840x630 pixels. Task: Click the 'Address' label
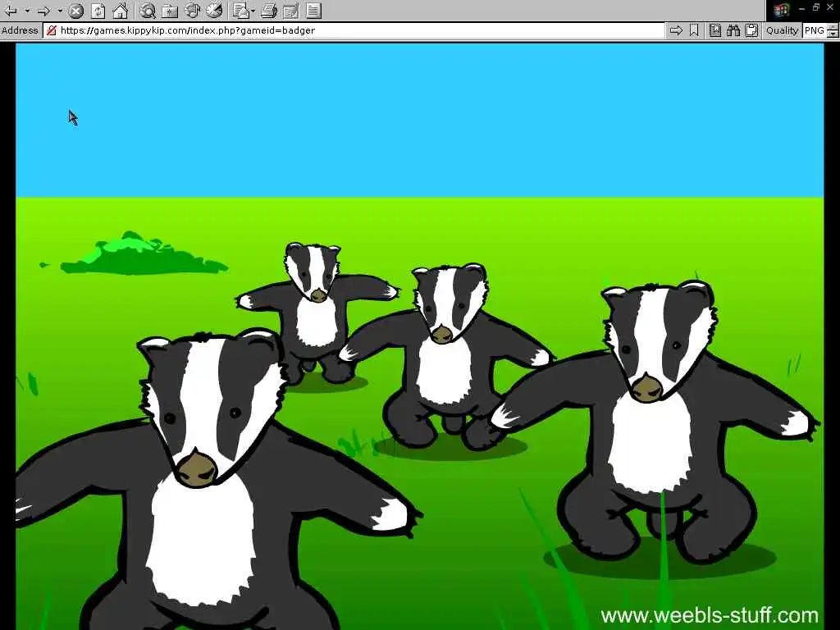(20, 30)
